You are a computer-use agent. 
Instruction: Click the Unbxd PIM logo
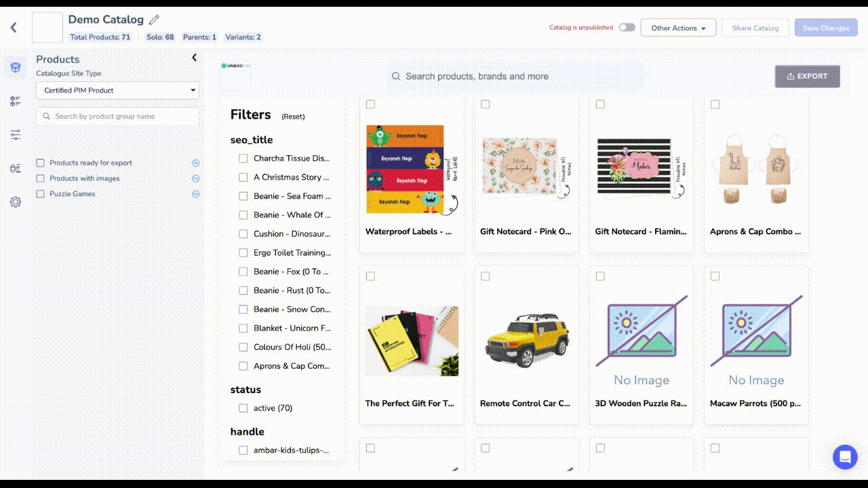(x=236, y=66)
